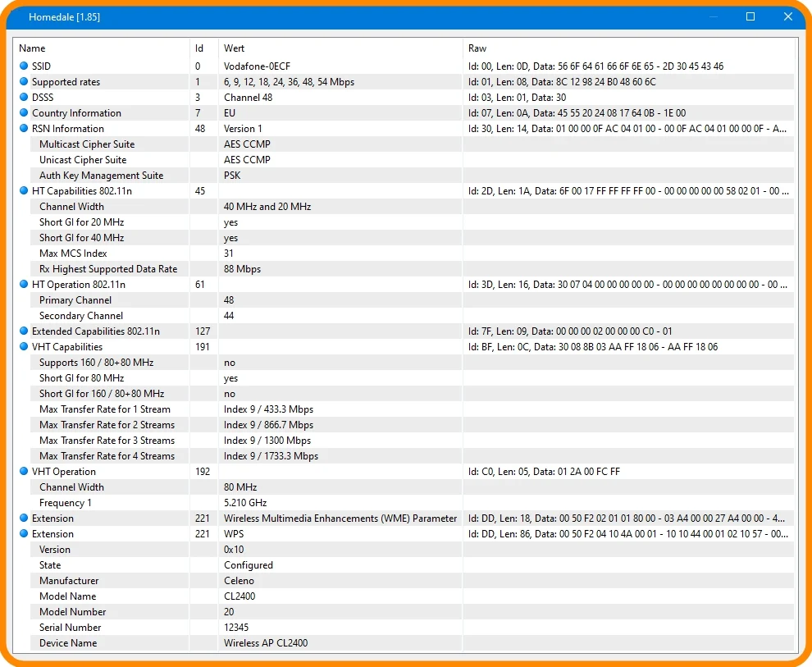Click the 88 Mbps data rate value
Screen dimensions: 812x667
(x=242, y=269)
